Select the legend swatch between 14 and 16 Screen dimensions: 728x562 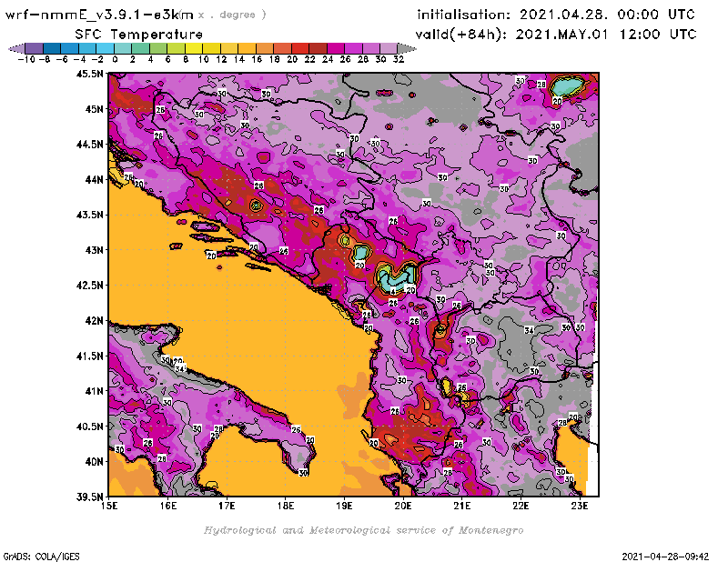[x=247, y=48]
